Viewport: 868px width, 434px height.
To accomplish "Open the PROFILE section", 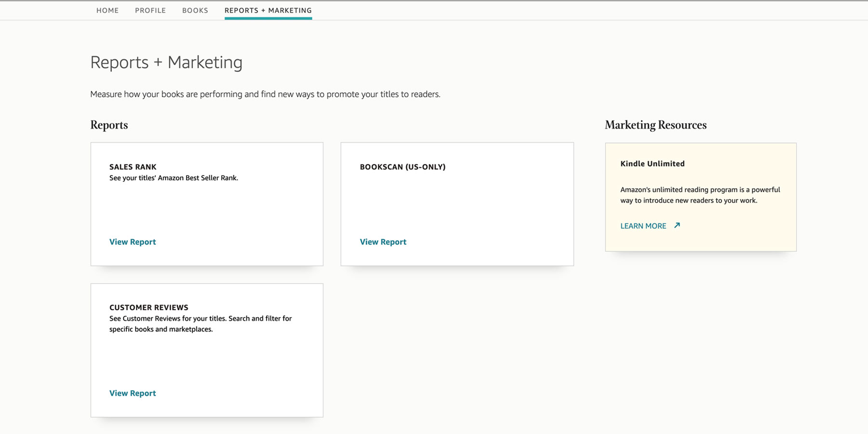I will coord(150,10).
